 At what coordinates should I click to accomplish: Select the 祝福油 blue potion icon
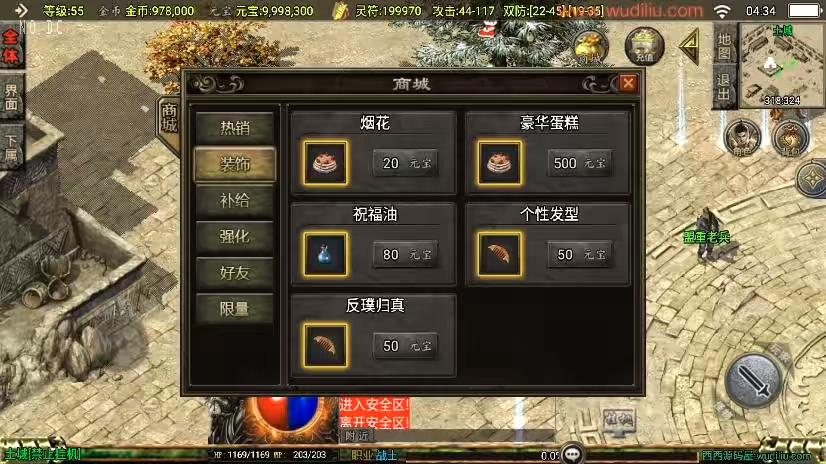coord(325,254)
